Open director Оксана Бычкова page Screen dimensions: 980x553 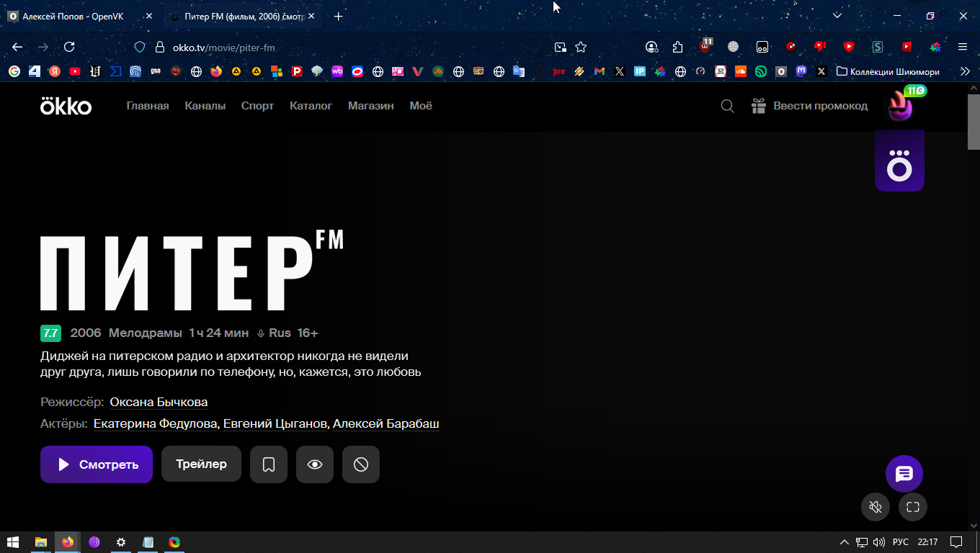(x=159, y=402)
